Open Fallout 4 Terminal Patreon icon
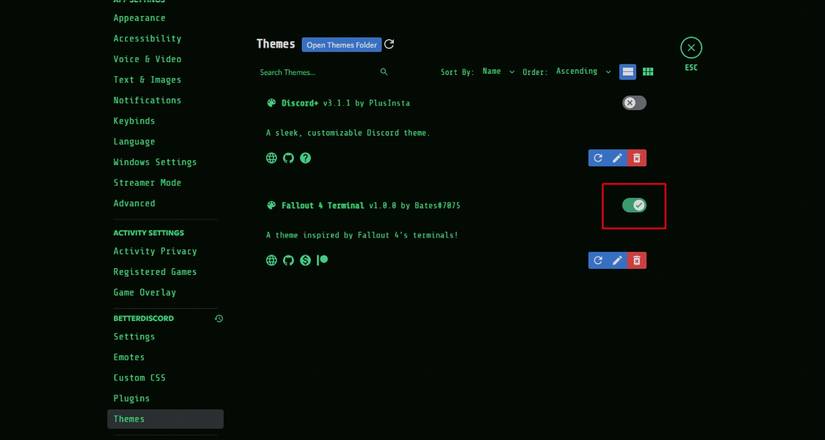The image size is (825, 440). coord(323,259)
